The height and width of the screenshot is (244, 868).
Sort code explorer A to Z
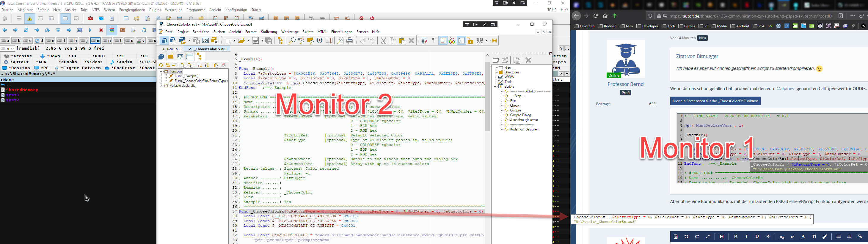click(200, 65)
